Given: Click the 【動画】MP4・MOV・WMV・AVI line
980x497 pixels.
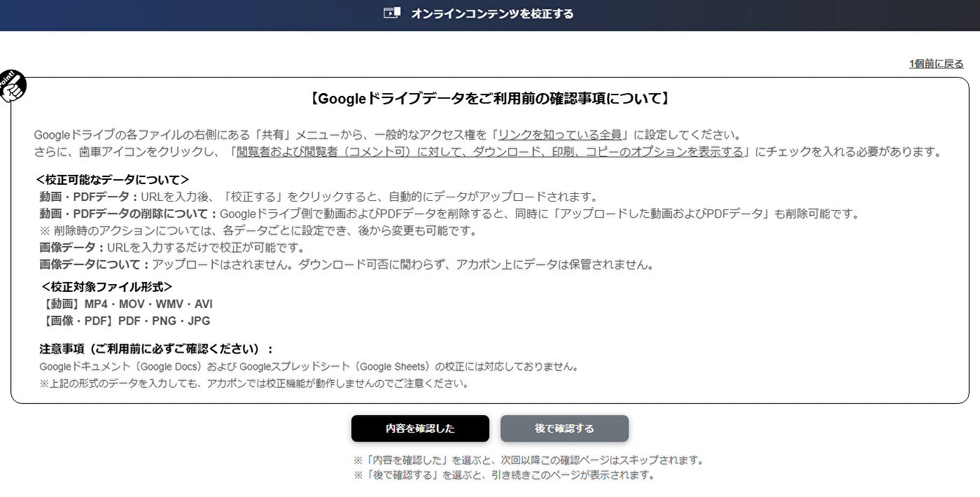Looking at the screenshot, I should (127, 304).
